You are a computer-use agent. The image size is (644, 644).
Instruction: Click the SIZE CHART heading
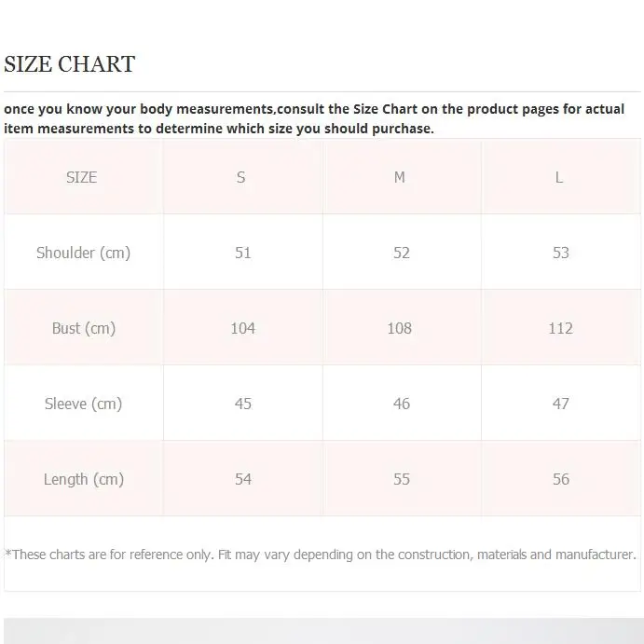tap(70, 64)
